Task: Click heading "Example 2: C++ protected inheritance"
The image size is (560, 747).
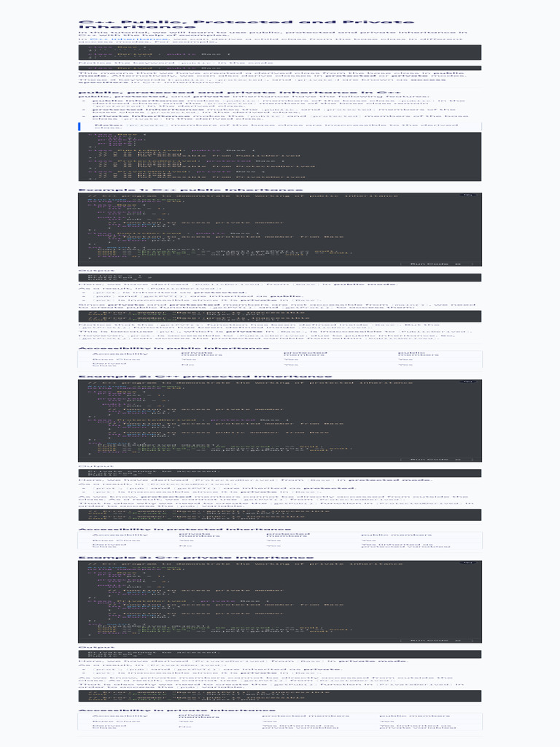Action: pyautogui.click(x=205, y=376)
